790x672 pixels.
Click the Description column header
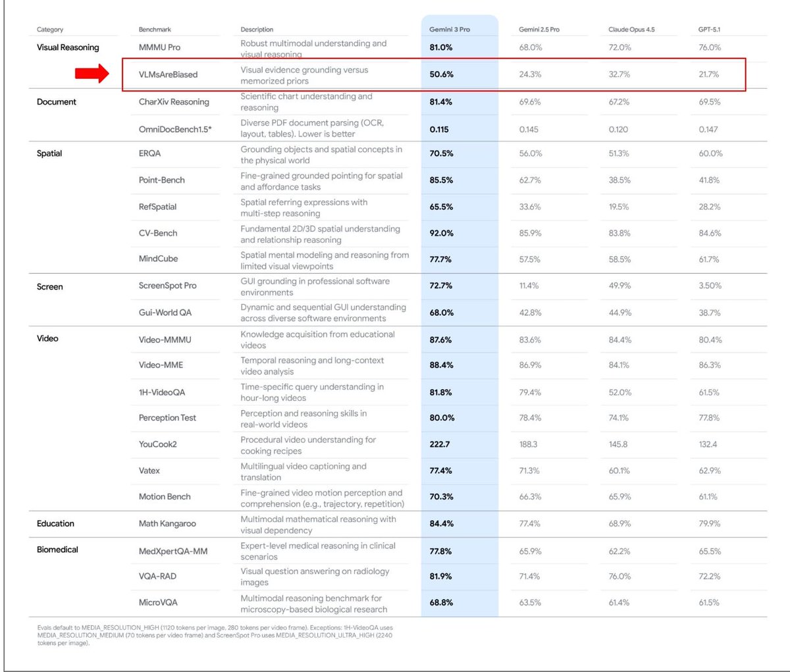257,30
